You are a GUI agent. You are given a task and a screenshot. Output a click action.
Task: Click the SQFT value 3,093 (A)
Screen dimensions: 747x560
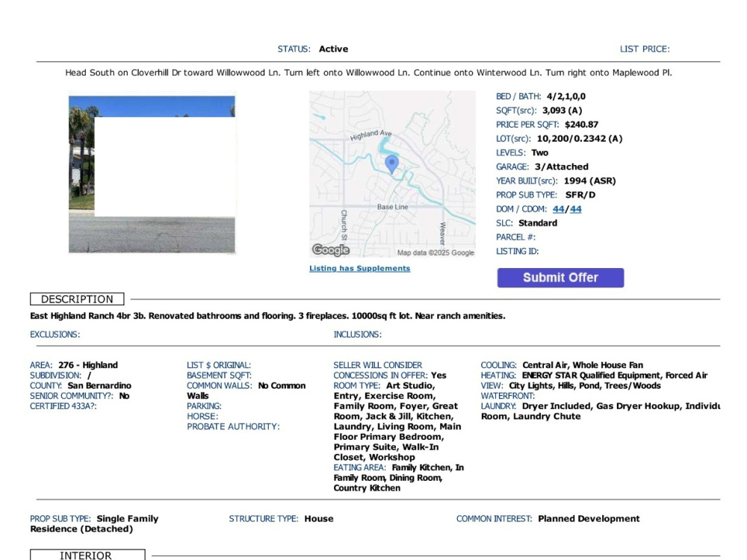[562, 111]
